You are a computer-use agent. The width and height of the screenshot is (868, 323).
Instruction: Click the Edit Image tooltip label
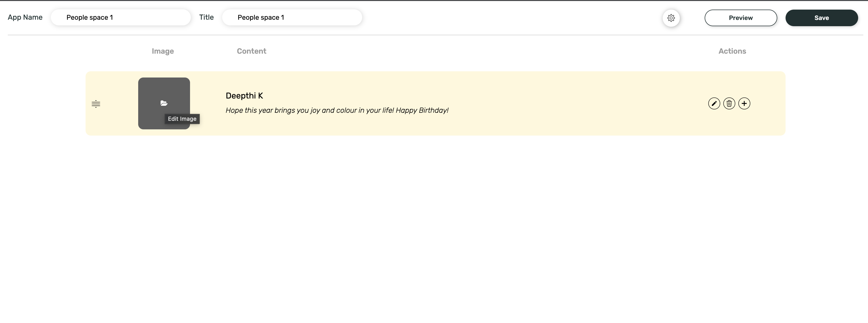point(182,119)
